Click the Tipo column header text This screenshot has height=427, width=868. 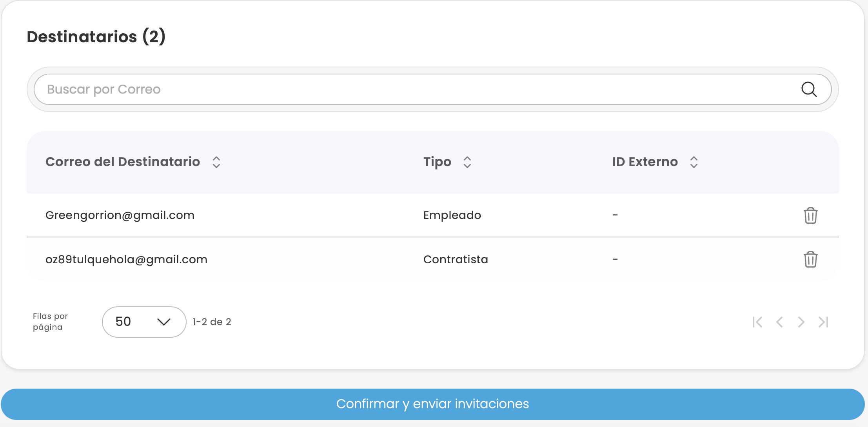pyautogui.click(x=437, y=162)
